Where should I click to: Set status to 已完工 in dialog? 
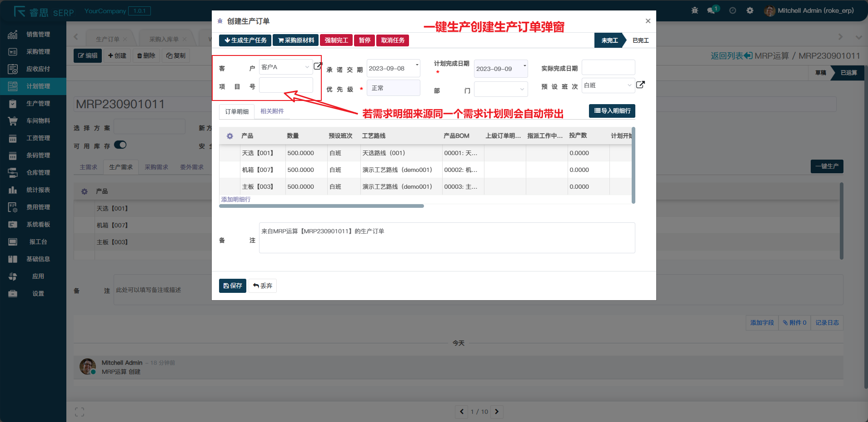(x=640, y=40)
